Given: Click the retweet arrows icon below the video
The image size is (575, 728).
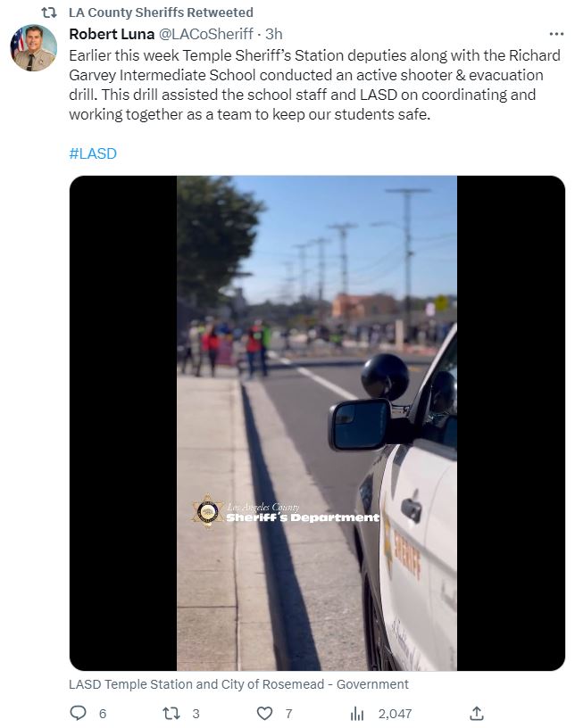Looking at the screenshot, I should pyautogui.click(x=171, y=713).
